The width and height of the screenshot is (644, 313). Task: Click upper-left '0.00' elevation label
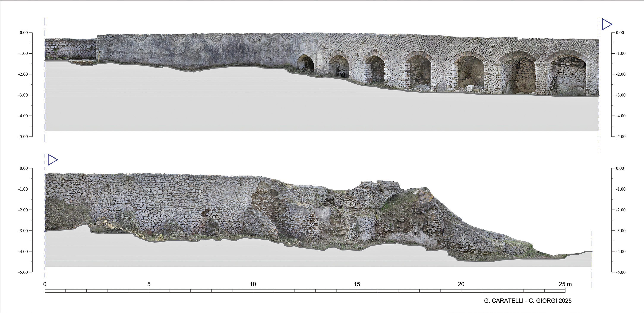[x=24, y=33]
